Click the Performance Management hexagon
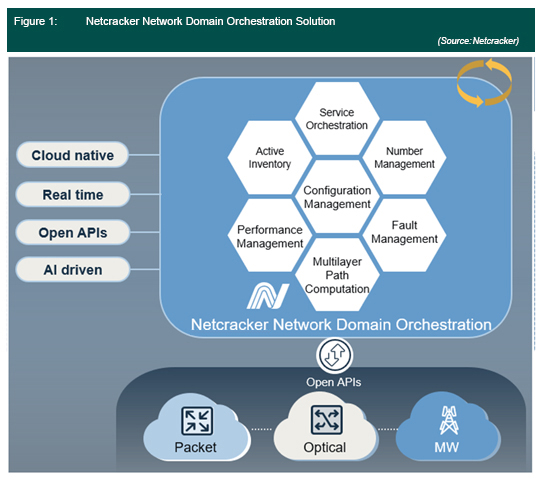540x484 pixels. (x=270, y=236)
